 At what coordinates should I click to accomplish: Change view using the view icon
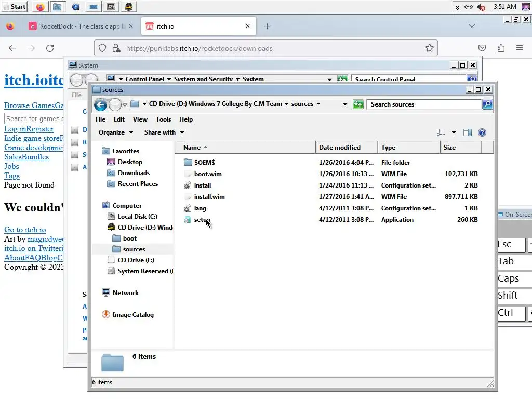(x=441, y=132)
